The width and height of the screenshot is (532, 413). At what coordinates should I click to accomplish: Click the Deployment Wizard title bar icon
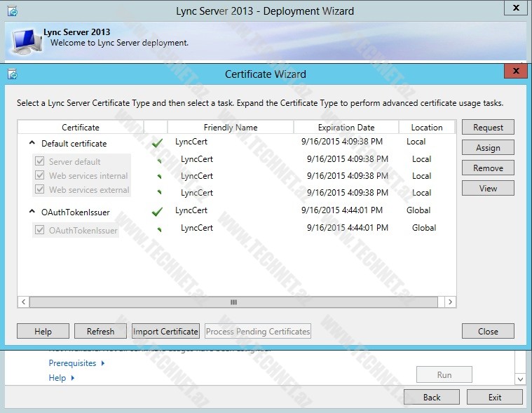pyautogui.click(x=12, y=11)
